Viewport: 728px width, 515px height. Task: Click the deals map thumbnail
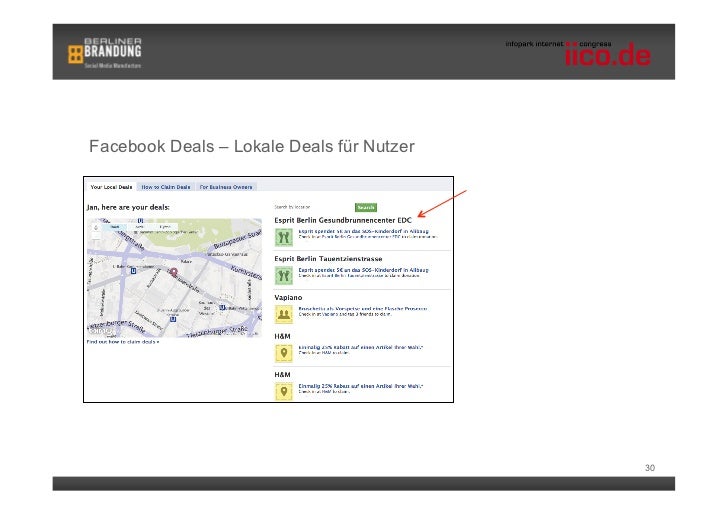[x=175, y=278]
